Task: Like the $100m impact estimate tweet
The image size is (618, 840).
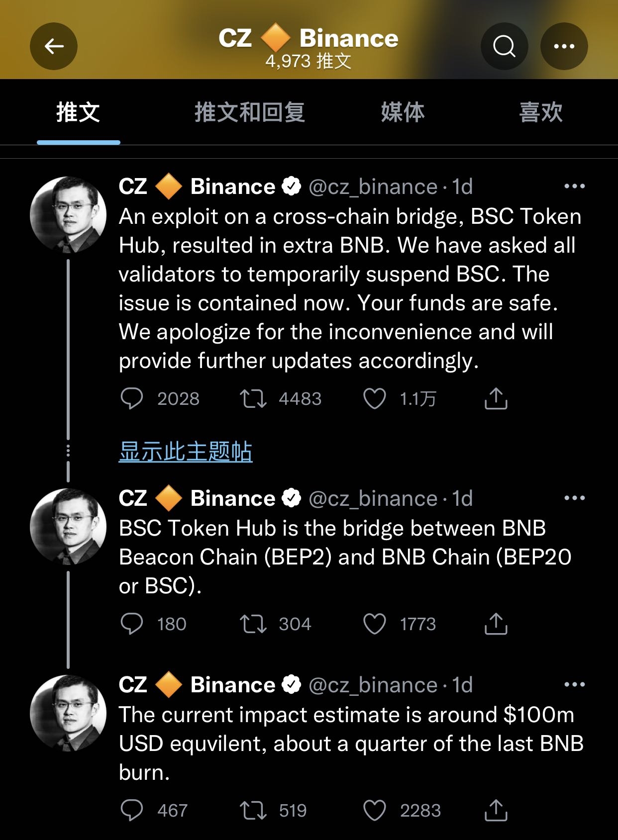Action: (375, 811)
